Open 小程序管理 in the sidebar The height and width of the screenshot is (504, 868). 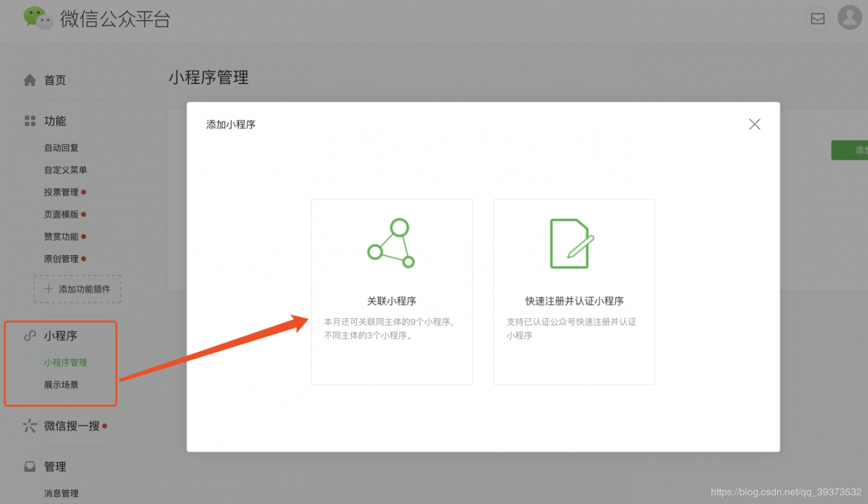point(66,363)
